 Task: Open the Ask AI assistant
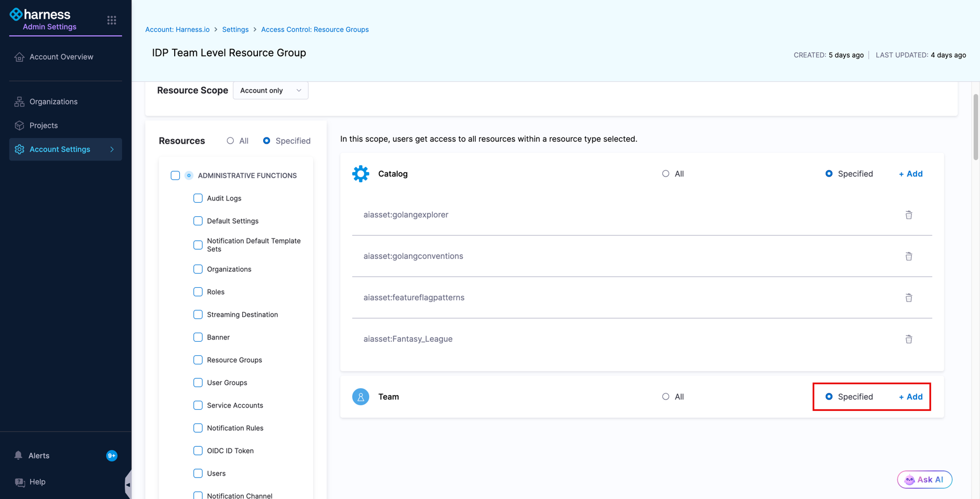[924, 480]
